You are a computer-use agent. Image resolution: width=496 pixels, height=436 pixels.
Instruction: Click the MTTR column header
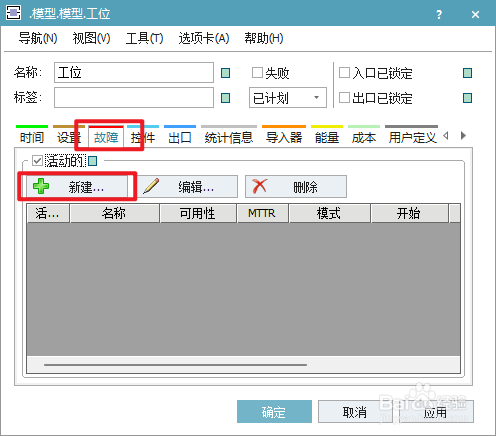[x=263, y=213]
